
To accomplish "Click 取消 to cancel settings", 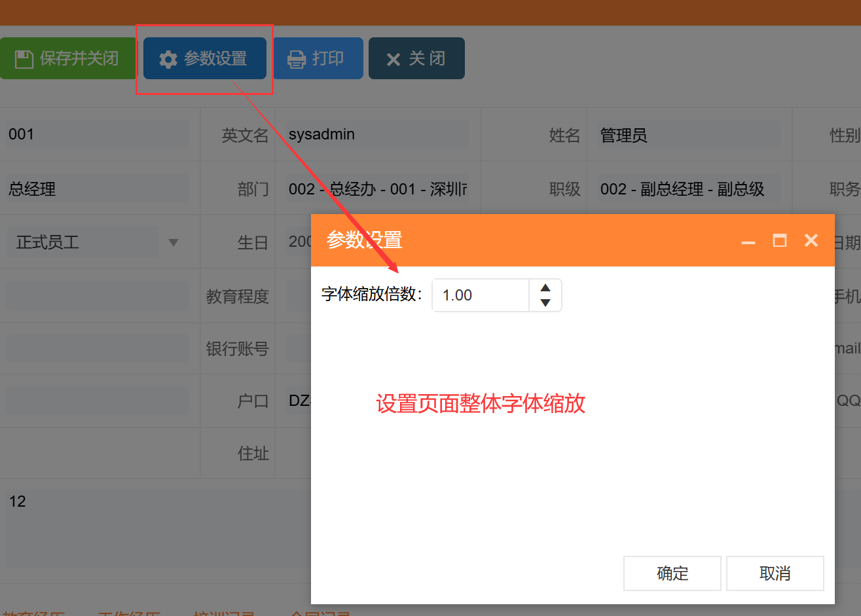I will [775, 573].
